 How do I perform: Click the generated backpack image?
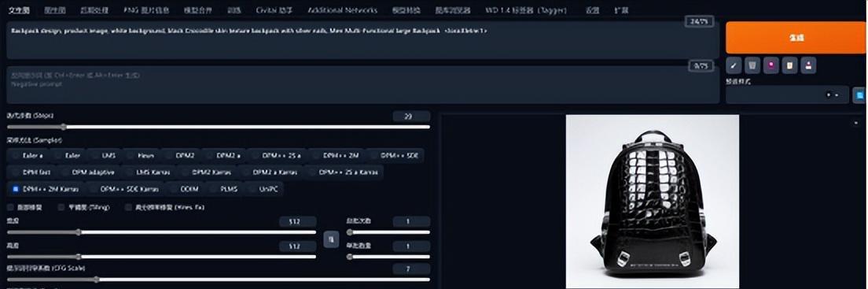point(652,202)
